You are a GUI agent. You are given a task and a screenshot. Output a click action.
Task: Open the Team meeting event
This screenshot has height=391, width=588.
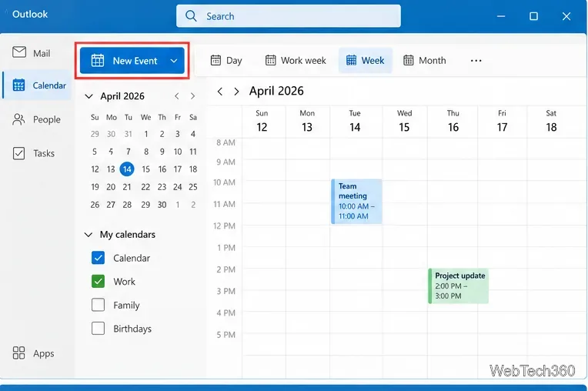[x=356, y=202]
